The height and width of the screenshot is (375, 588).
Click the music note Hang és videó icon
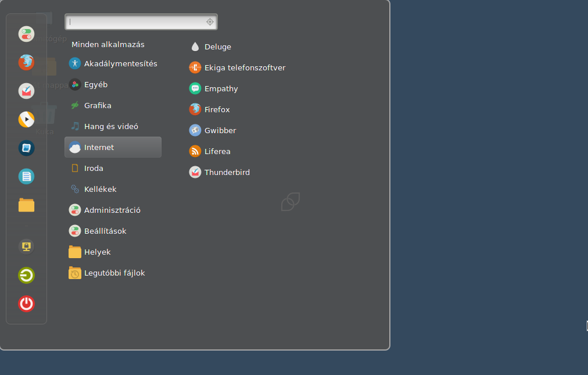[75, 126]
